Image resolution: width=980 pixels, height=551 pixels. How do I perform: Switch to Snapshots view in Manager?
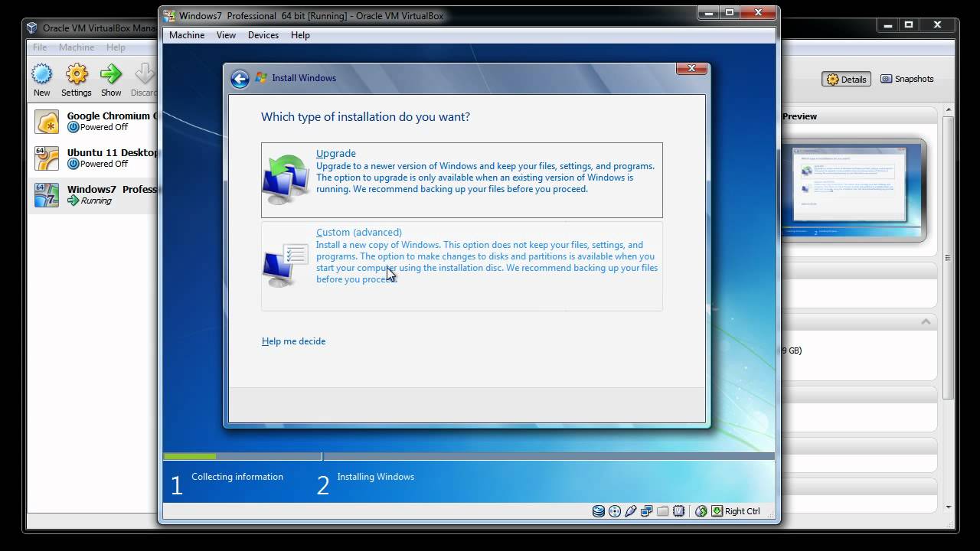[907, 79]
